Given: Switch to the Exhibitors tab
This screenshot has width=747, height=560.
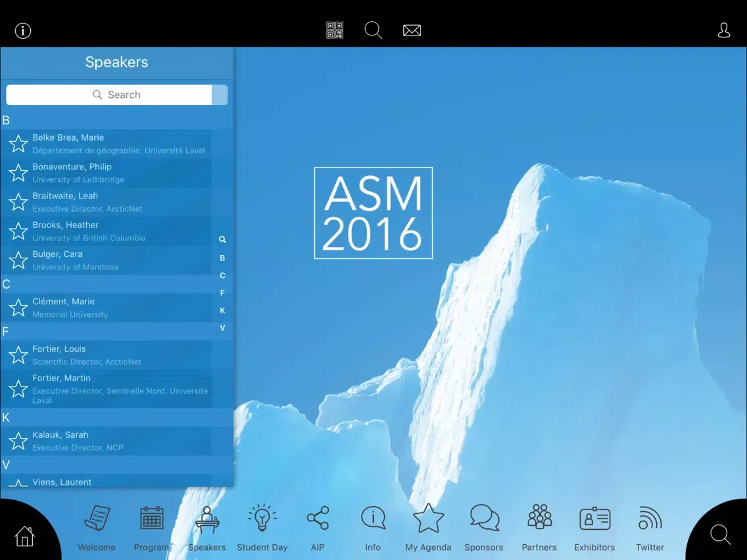Looking at the screenshot, I should click(594, 526).
